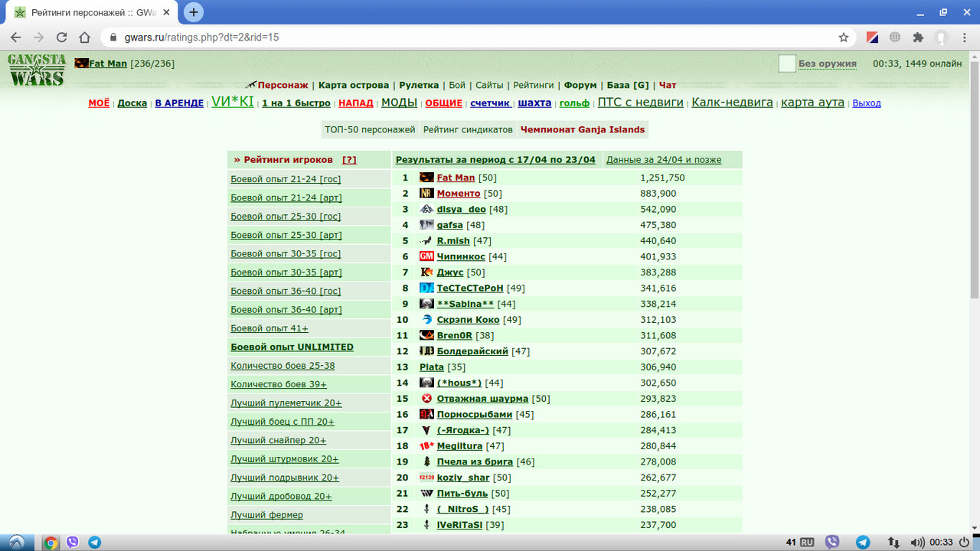Screen dimensions: 980x551
Task: Click the [?] help link in ratings header
Action: pyautogui.click(x=349, y=160)
